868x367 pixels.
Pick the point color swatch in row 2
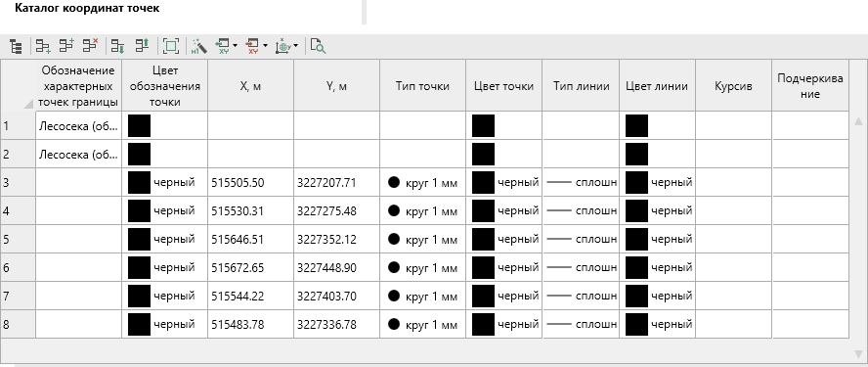coord(483,154)
